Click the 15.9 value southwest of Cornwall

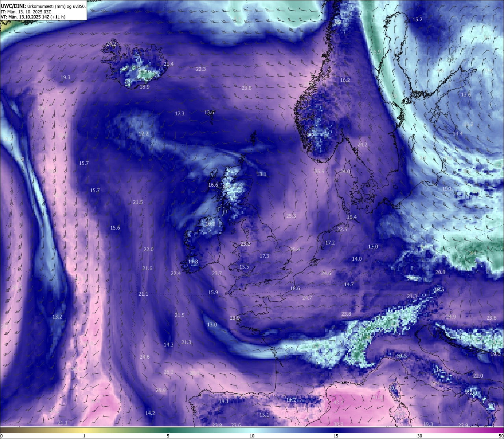(213, 292)
